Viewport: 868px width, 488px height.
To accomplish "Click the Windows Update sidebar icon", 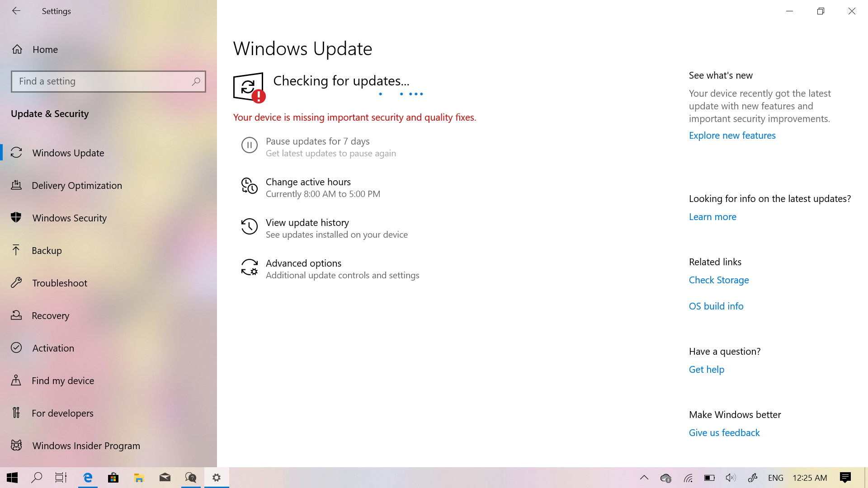I will click(16, 152).
